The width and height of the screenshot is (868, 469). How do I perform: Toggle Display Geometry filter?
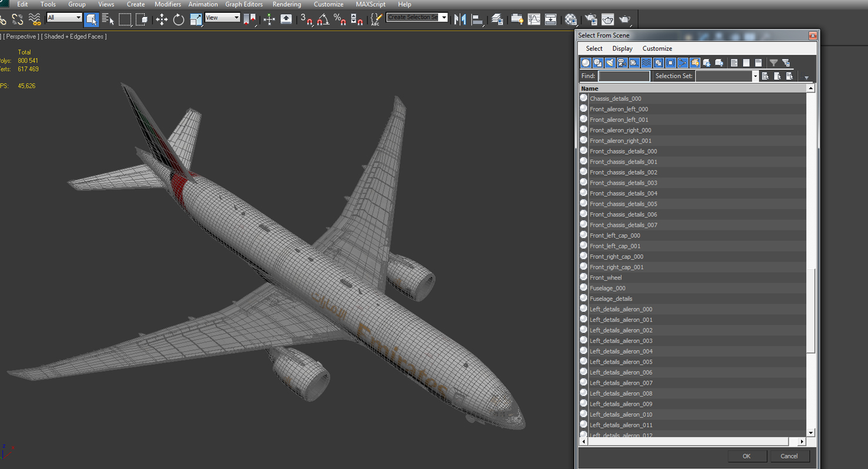pyautogui.click(x=586, y=63)
